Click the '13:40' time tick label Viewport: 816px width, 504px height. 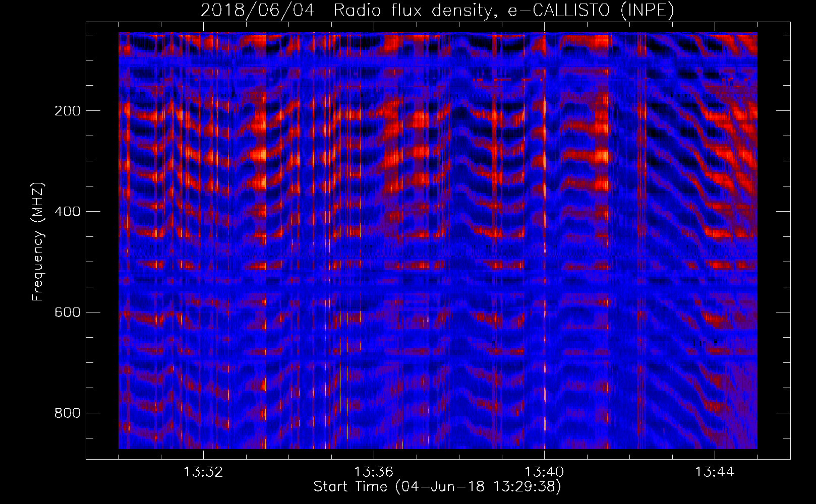(544, 472)
